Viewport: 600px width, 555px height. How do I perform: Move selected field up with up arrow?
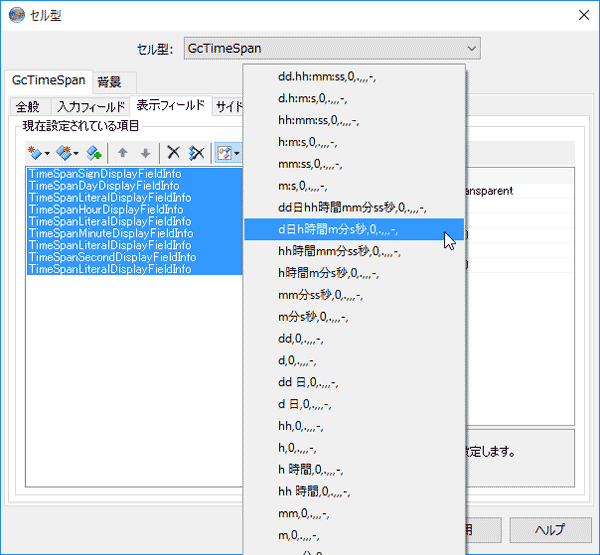click(x=122, y=153)
